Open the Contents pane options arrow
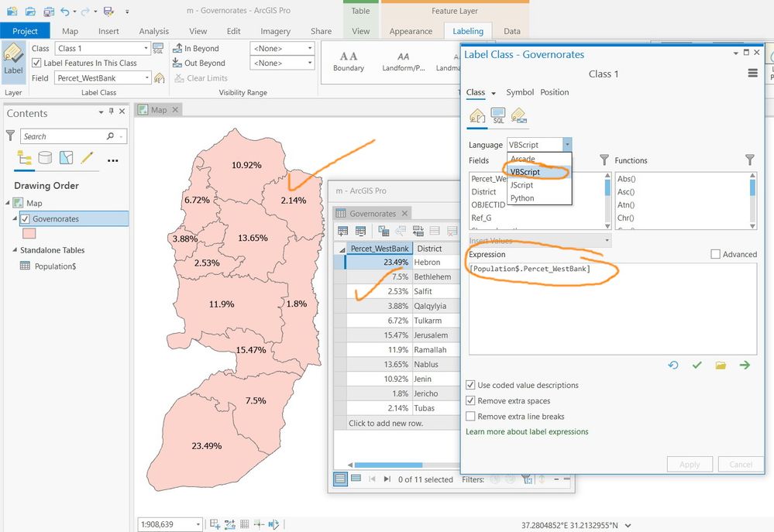Image resolution: width=774 pixels, height=532 pixels. tap(101, 112)
